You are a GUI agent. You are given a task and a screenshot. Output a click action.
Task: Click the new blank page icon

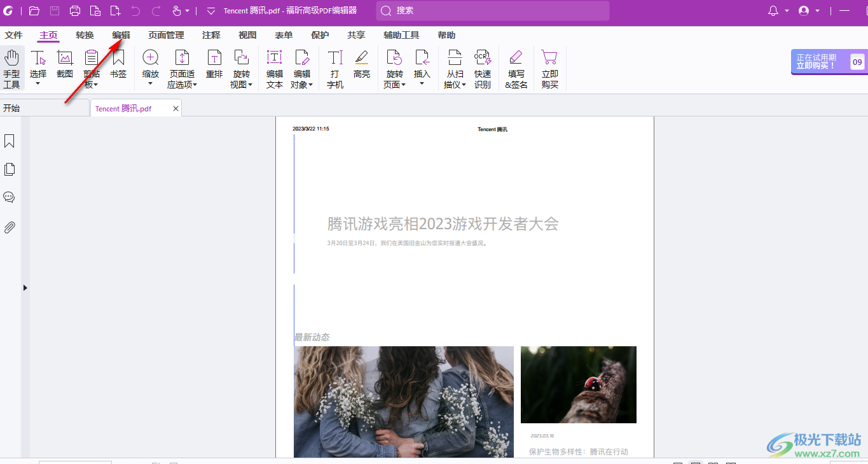[115, 11]
